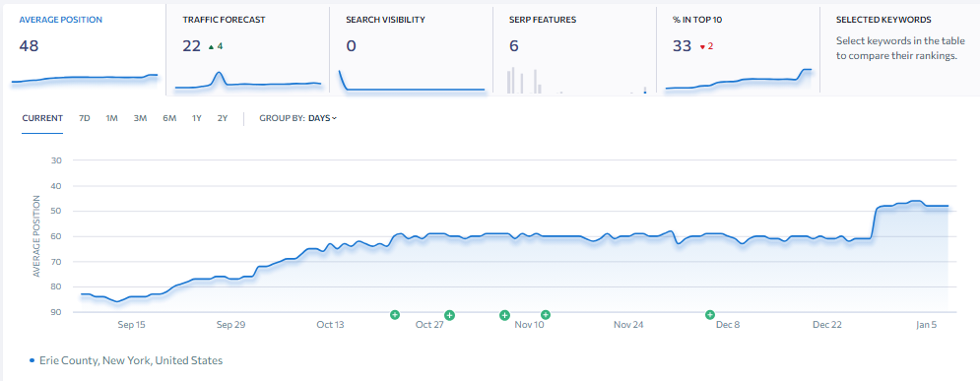The image size is (980, 381).
Task: Set chart range to 2Y
Action: [223, 118]
